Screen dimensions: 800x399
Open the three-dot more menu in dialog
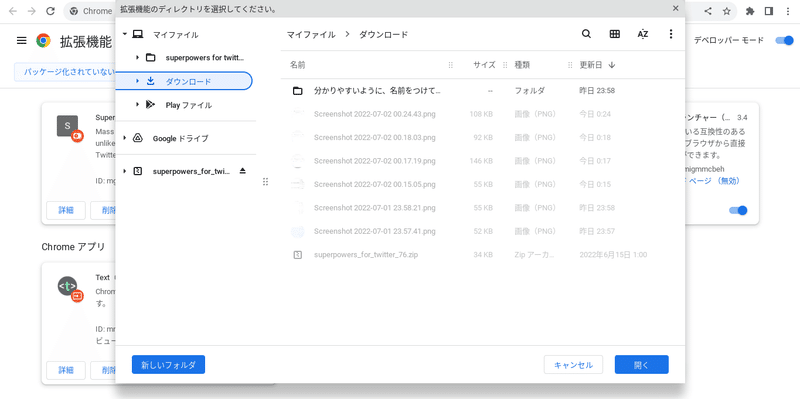[x=671, y=34]
